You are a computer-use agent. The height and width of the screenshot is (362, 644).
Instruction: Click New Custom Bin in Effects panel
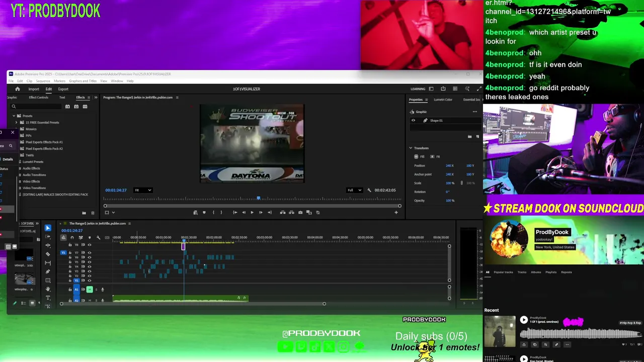tap(84, 213)
